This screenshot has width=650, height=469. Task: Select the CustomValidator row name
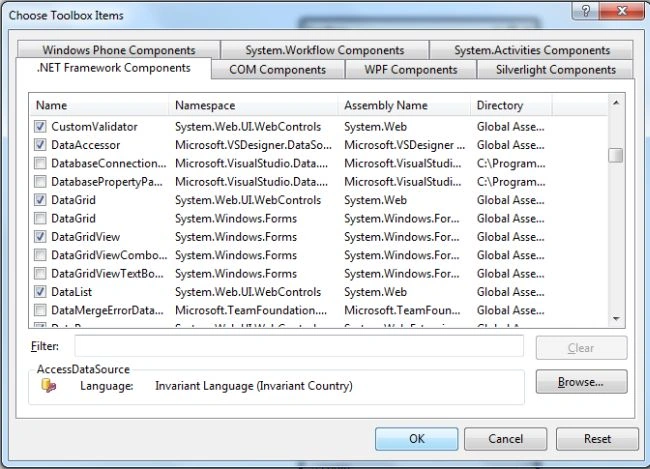tap(94, 126)
